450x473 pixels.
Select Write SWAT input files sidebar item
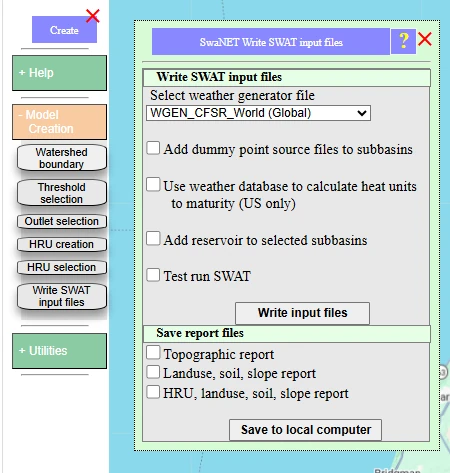pos(62,296)
